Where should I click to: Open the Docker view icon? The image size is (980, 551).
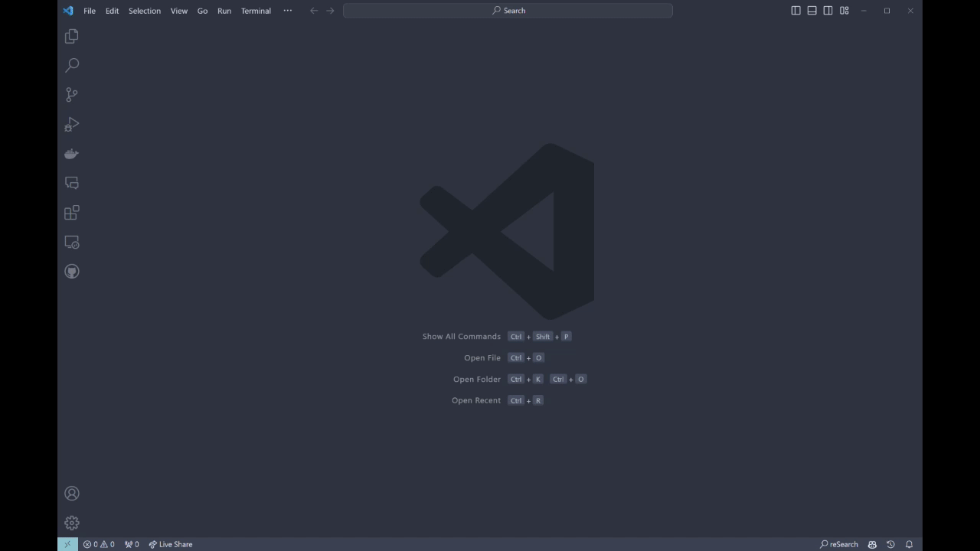tap(72, 154)
